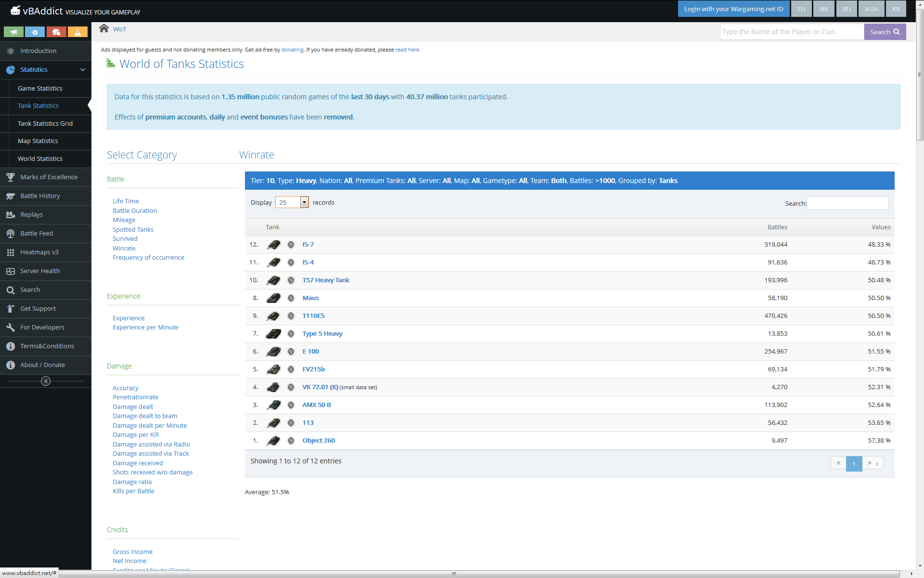The height and width of the screenshot is (578, 924).
Task: Click the IS-7 tank thumbnail icon
Action: 273,245
